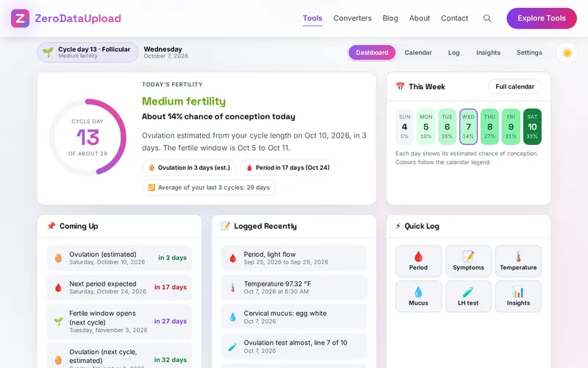Click blood drop icon in Next period expected row
Image resolution: width=588 pixels, height=368 pixels.
(x=58, y=288)
